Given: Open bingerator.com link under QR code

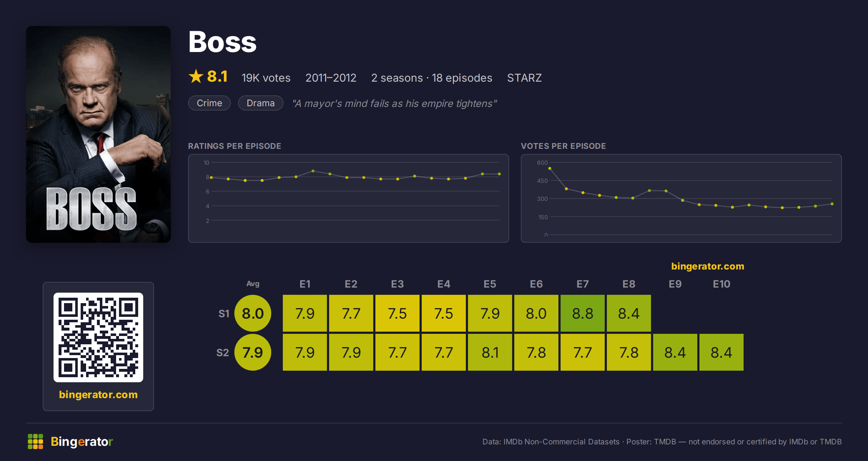Looking at the screenshot, I should 98,394.
